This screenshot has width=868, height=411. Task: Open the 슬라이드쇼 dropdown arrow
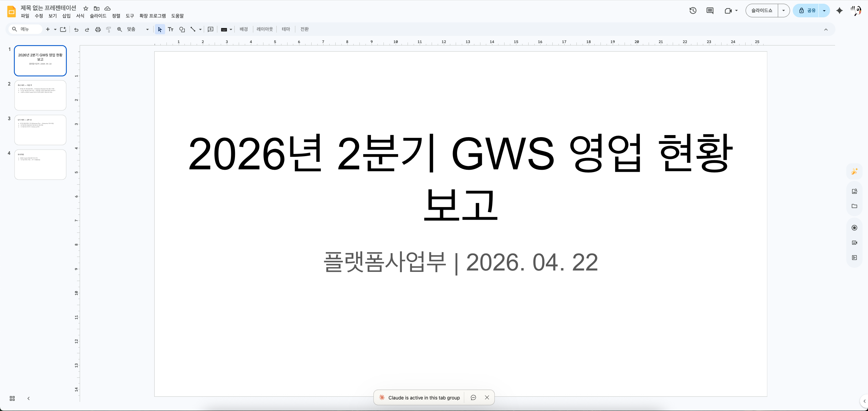click(x=783, y=11)
